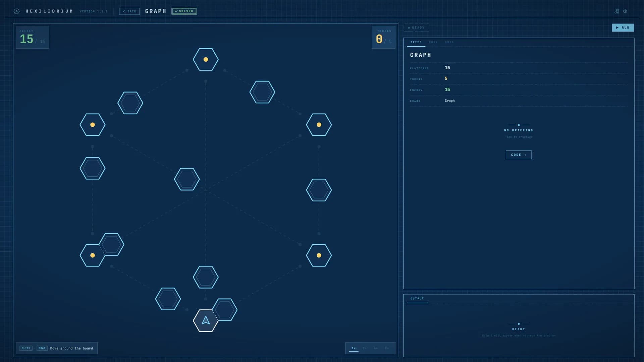Select the topmost token hexagon

coord(206,59)
